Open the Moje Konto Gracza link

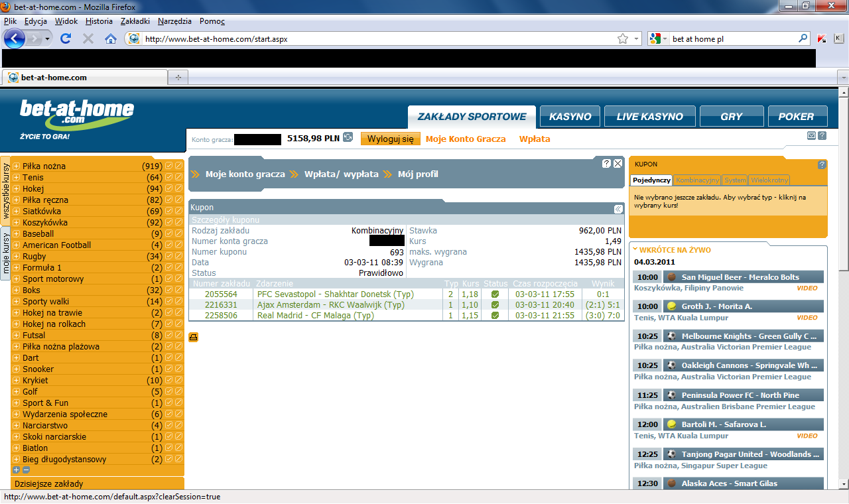coord(466,139)
